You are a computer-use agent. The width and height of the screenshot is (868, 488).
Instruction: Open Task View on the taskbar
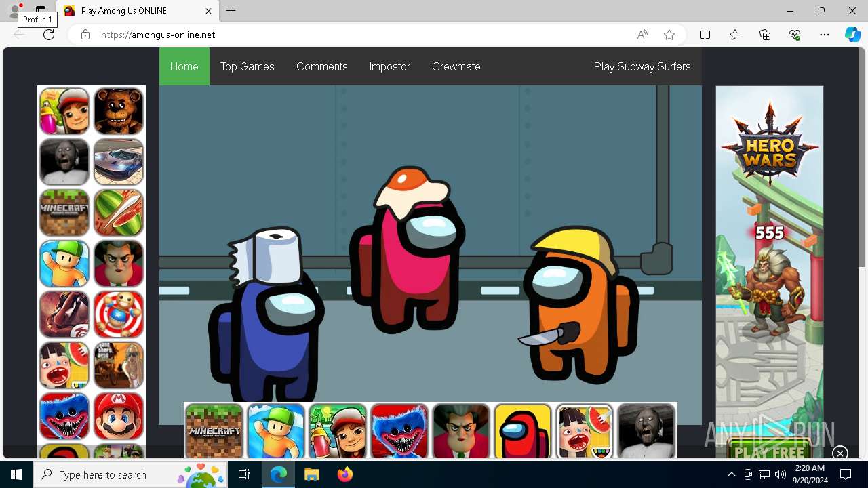point(244,475)
